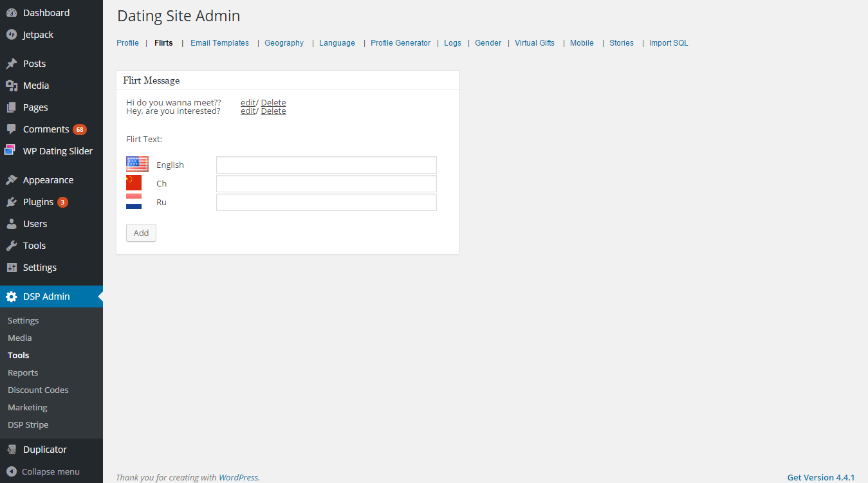
Task: Open DSP Admin Media submenu item
Action: pyautogui.click(x=20, y=338)
